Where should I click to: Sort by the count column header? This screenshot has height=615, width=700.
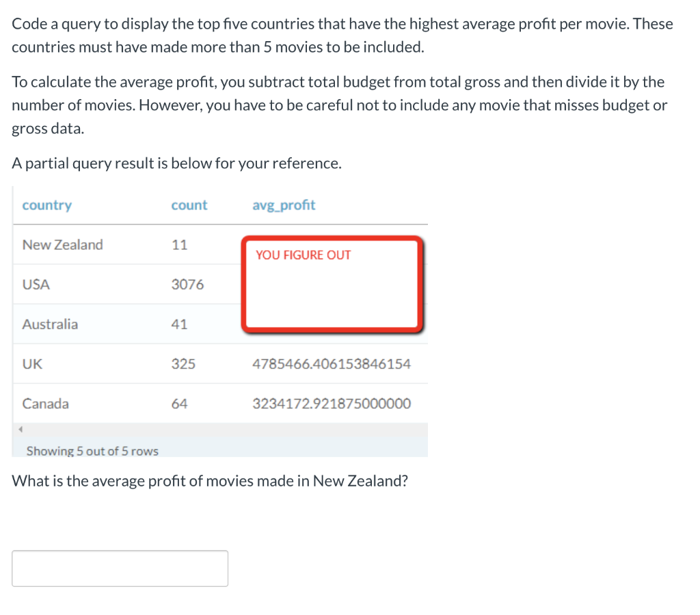tap(189, 205)
